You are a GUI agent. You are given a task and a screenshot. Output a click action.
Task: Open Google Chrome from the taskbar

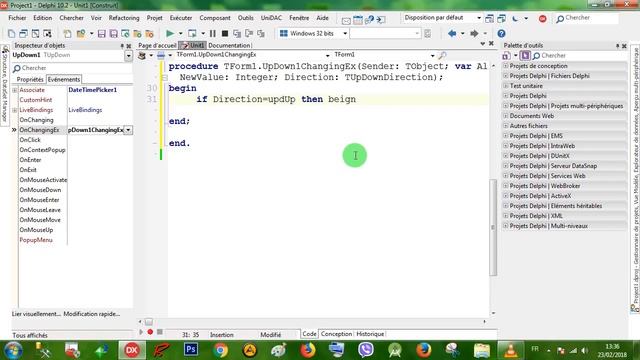click(x=220, y=350)
